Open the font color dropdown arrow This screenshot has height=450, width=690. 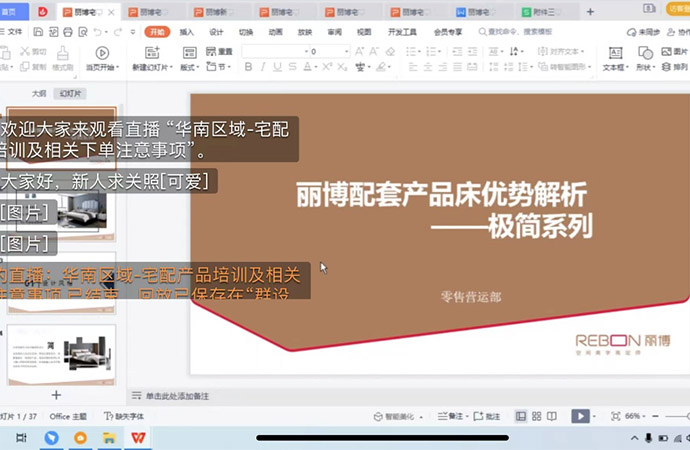316,67
